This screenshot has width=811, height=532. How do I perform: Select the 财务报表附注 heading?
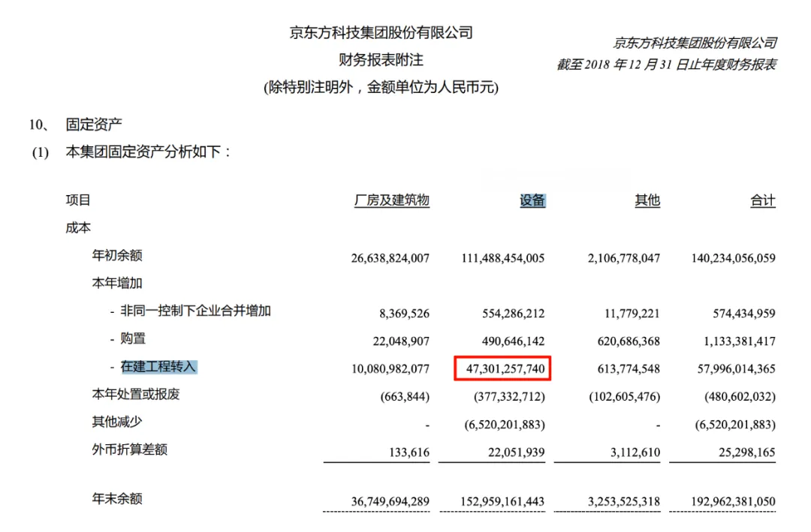click(381, 60)
